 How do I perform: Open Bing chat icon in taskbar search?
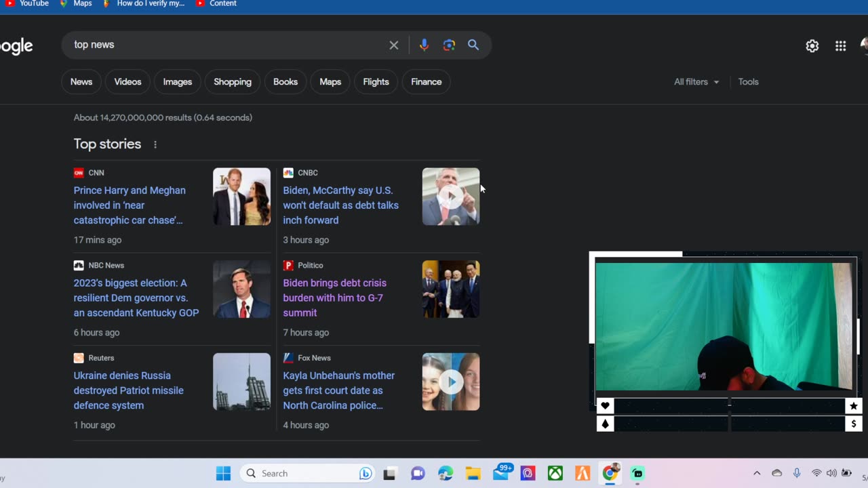(366, 474)
